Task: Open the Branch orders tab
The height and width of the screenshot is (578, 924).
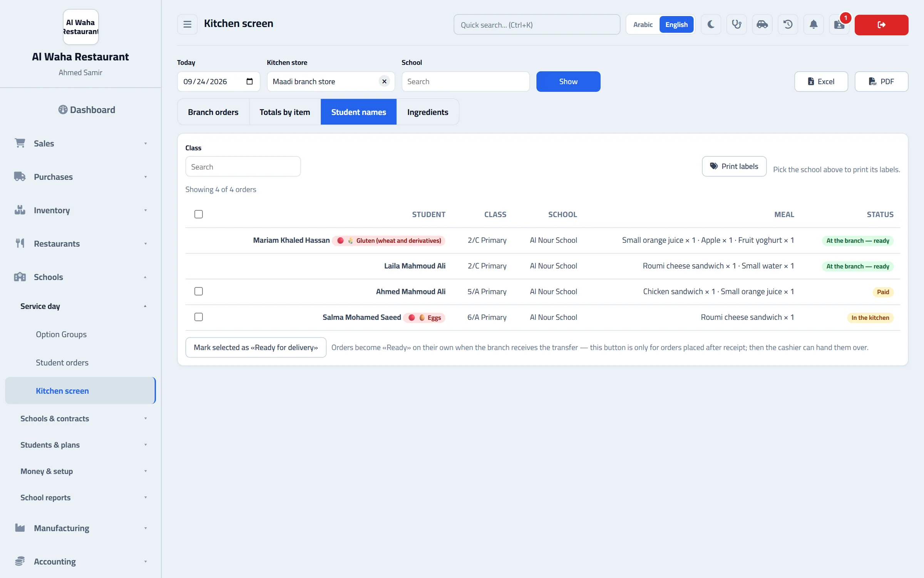Action: [x=213, y=112]
